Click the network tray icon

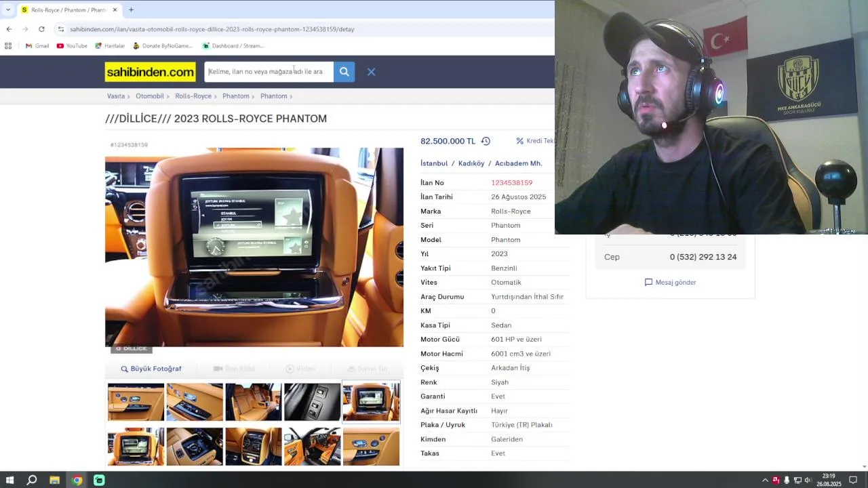(797, 480)
